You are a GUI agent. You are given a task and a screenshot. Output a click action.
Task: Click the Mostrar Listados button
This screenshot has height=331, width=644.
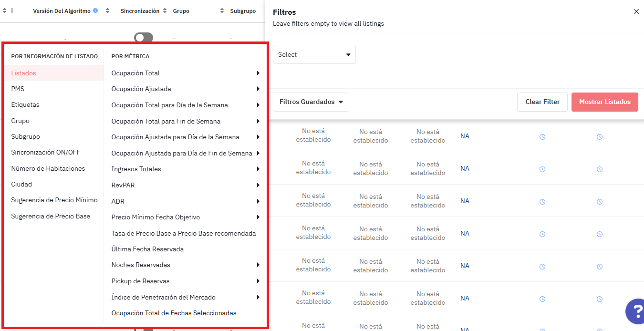point(604,102)
